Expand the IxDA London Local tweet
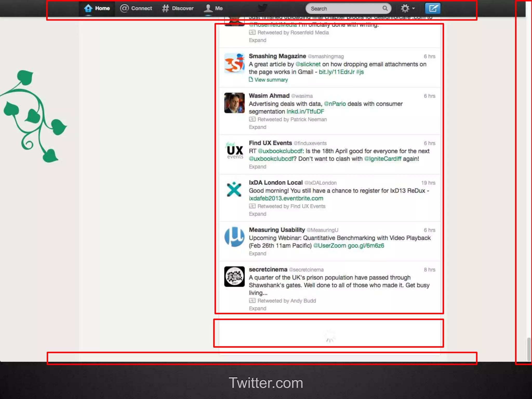The height and width of the screenshot is (399, 532). 257,214
